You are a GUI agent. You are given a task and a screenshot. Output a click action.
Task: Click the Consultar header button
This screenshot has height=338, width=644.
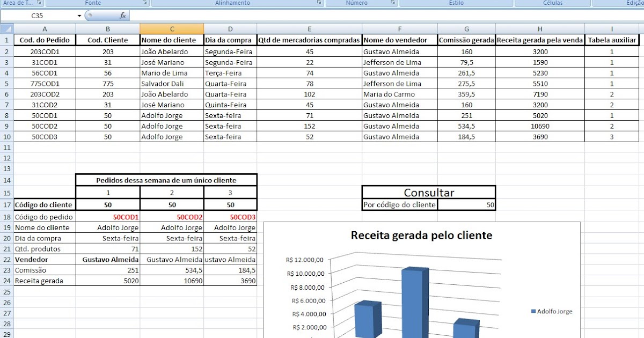coord(428,192)
